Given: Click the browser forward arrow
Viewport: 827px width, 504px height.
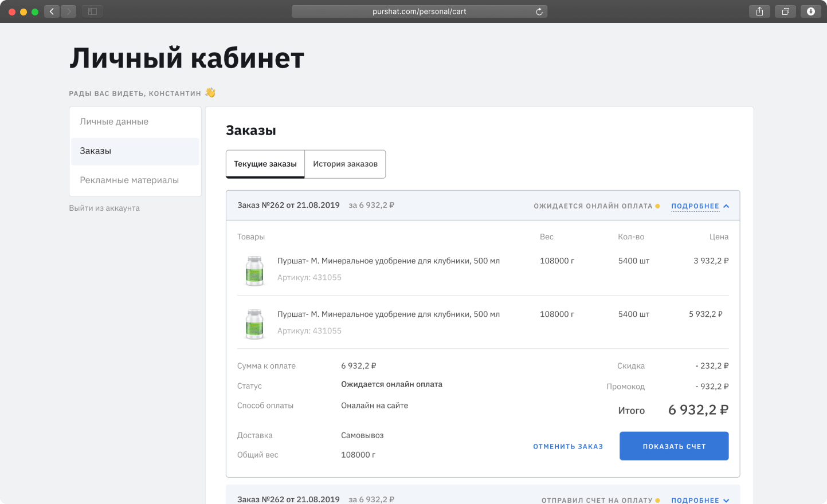Looking at the screenshot, I should click(69, 11).
